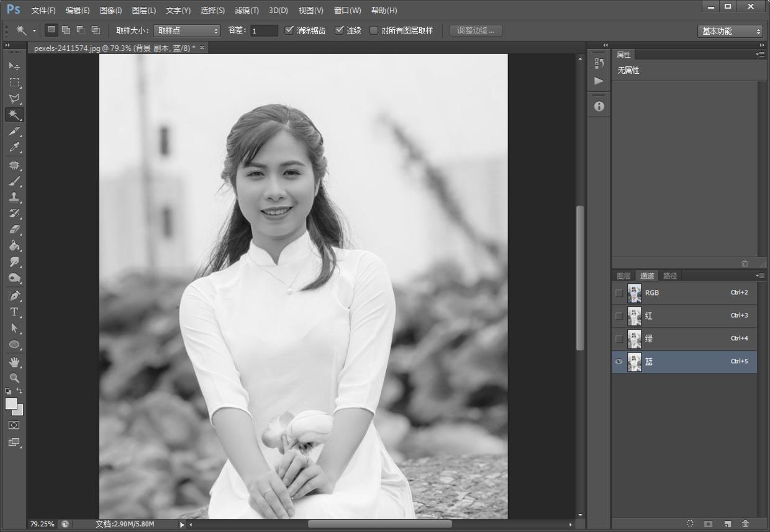The width and height of the screenshot is (770, 532).
Task: Select the Pen tool
Action: tap(15, 295)
